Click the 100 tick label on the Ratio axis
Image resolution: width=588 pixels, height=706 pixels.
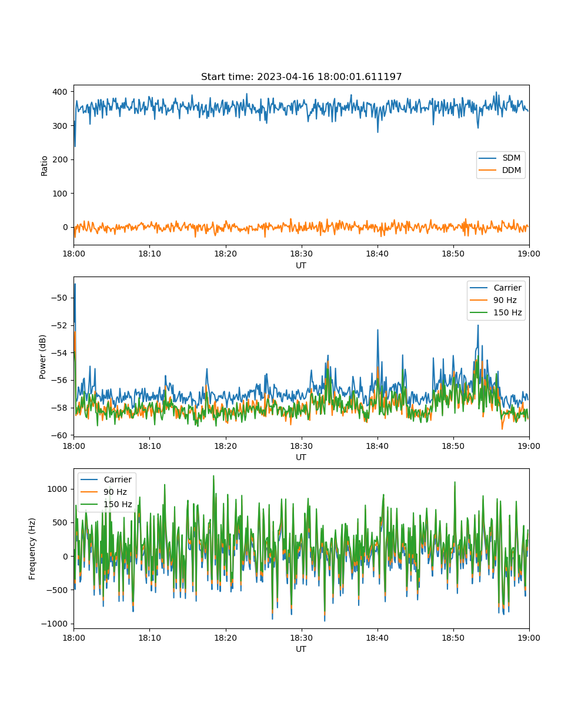pos(61,194)
